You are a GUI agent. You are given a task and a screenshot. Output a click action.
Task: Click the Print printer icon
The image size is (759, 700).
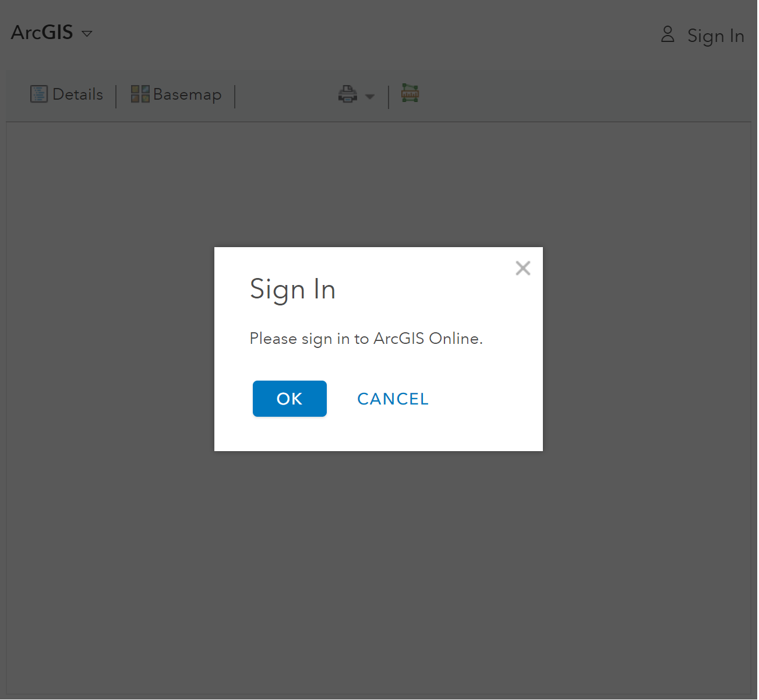pos(348,94)
